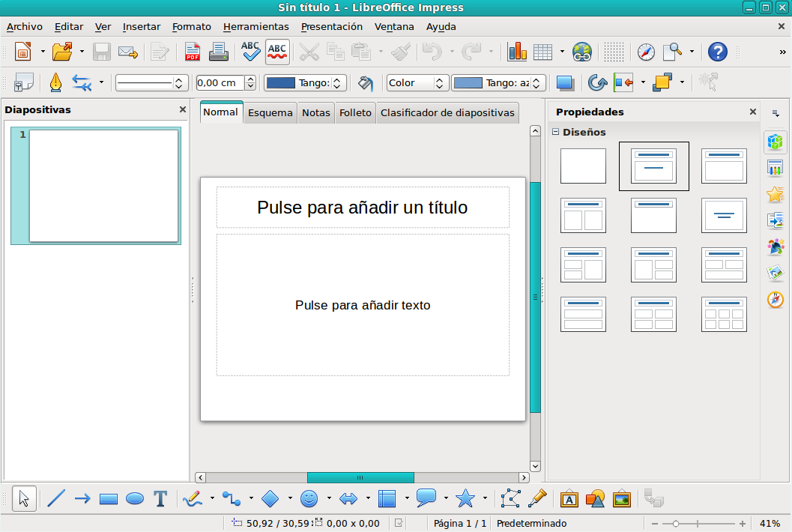Click the Rotate icon

597,82
